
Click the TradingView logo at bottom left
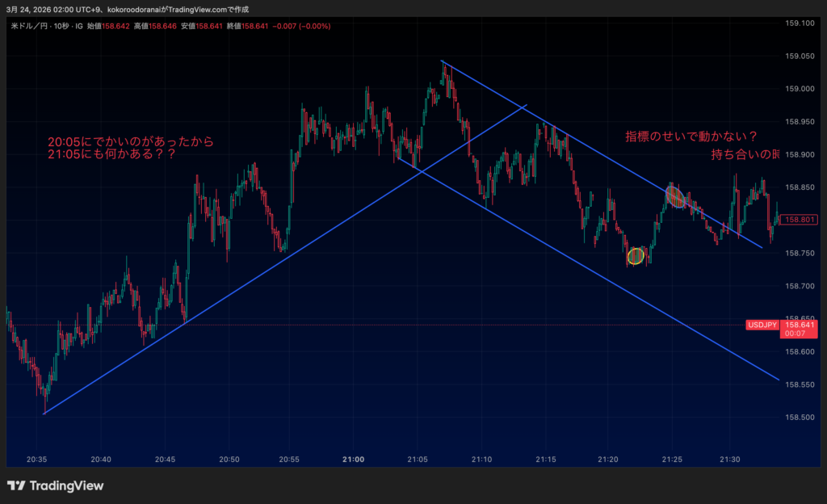55,485
